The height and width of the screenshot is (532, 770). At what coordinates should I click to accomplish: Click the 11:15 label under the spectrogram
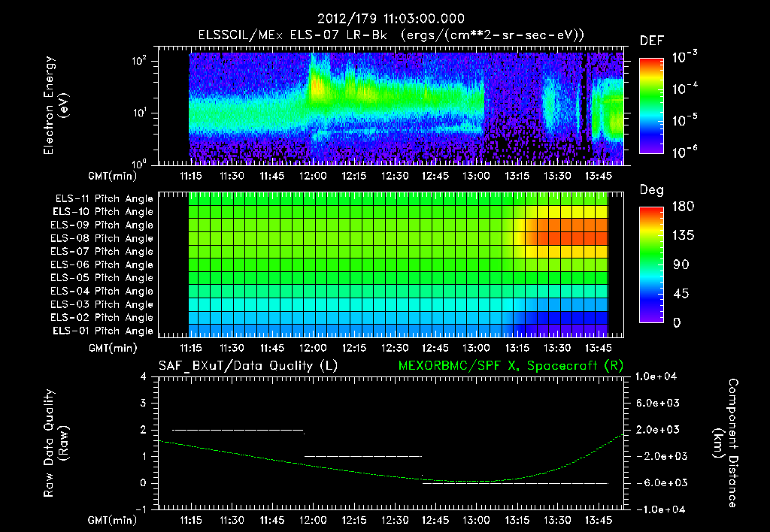point(190,176)
